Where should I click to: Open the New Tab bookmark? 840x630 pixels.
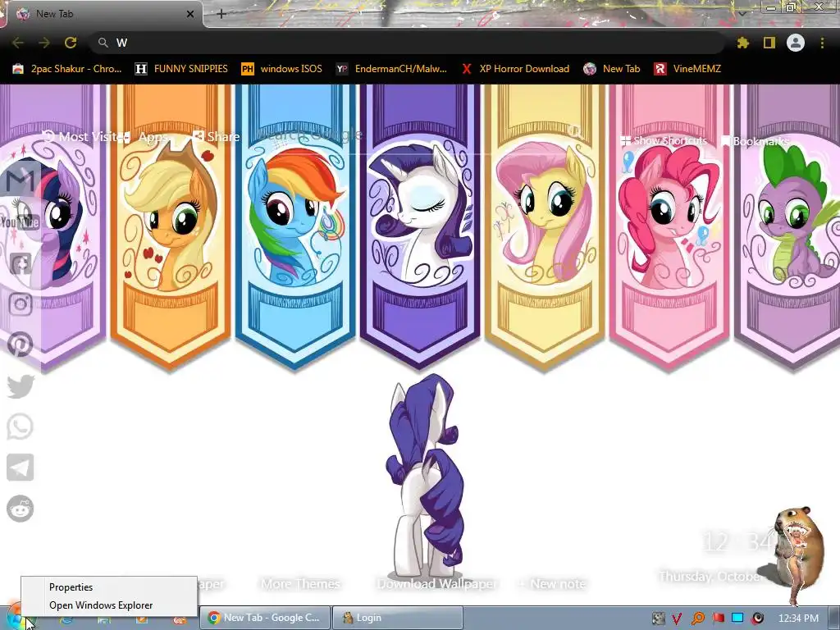(x=612, y=69)
